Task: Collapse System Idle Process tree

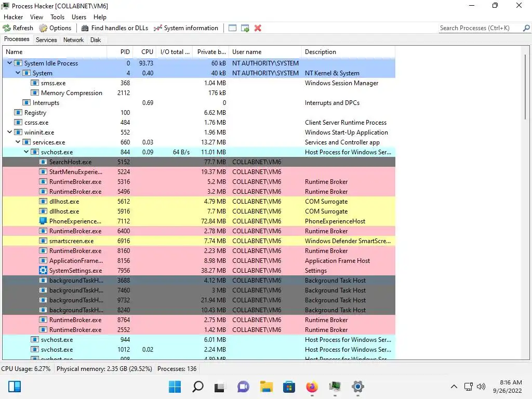Action: point(10,63)
